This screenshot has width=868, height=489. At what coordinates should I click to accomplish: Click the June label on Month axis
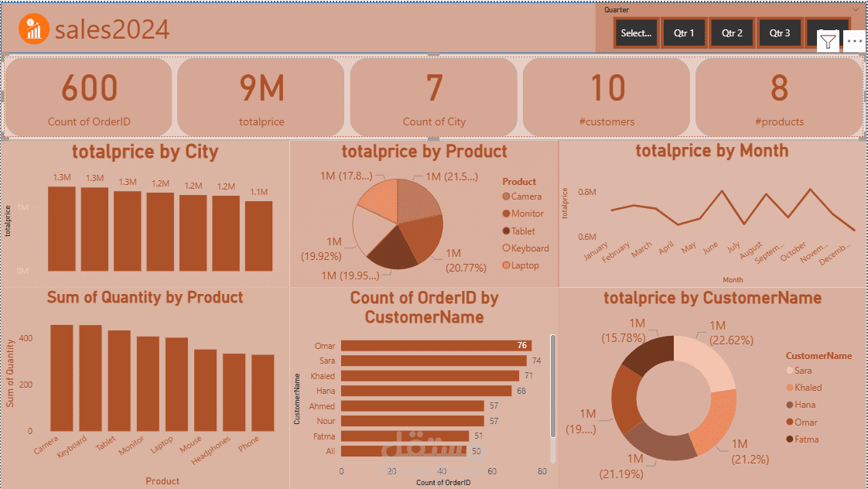(710, 247)
